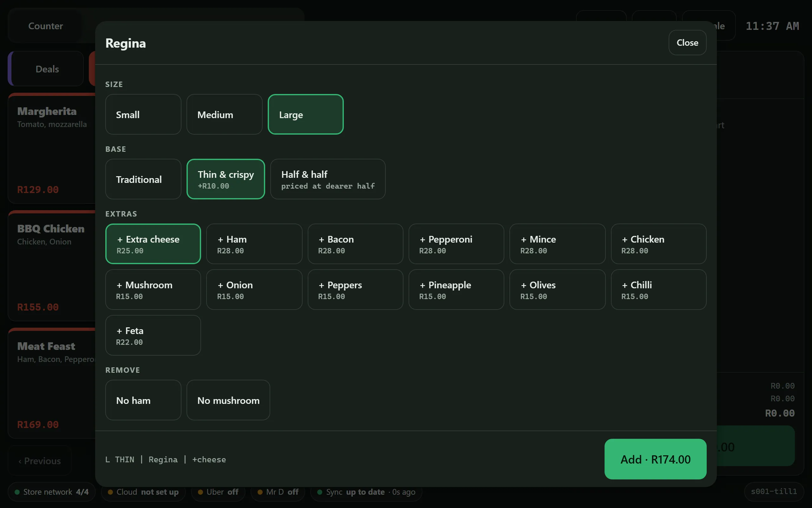Image resolution: width=812 pixels, height=508 pixels.
Task: Add Chilli extra topping
Action: pos(659,290)
